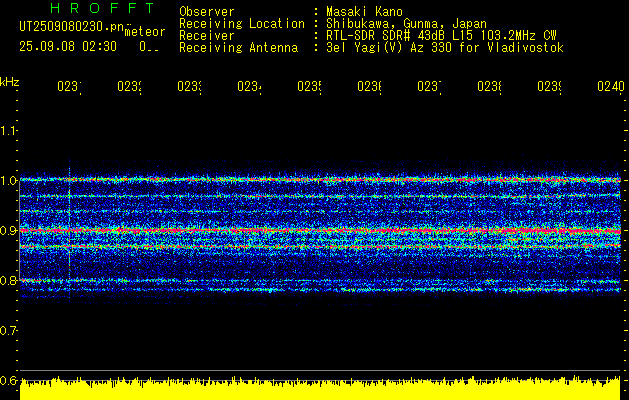Click the 0234 time marker
The image size is (629, 400).
(x=249, y=87)
